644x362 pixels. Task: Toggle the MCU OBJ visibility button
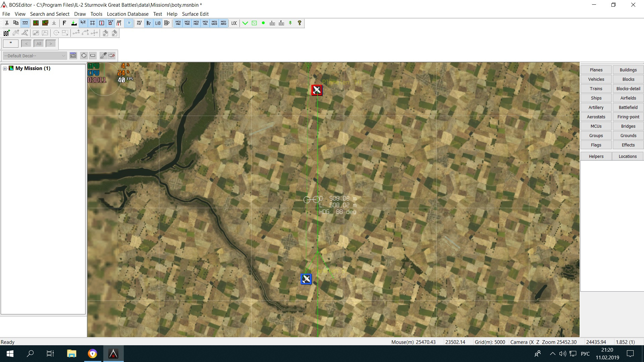[178, 23]
